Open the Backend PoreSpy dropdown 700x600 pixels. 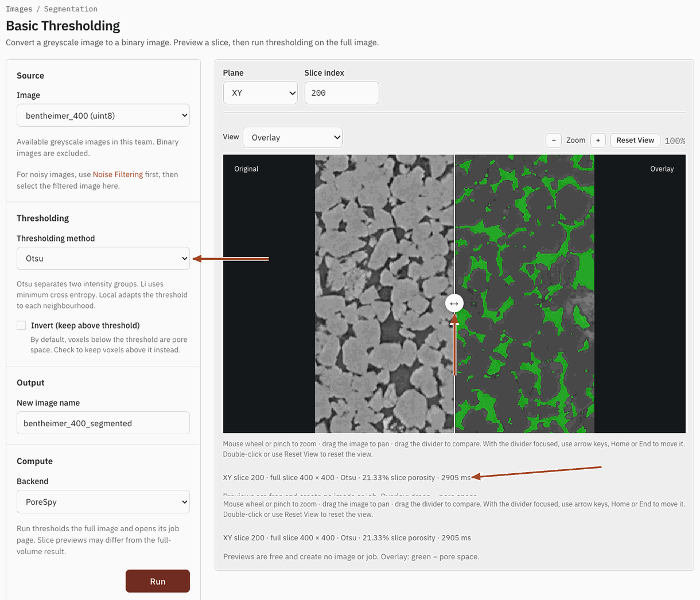point(103,501)
